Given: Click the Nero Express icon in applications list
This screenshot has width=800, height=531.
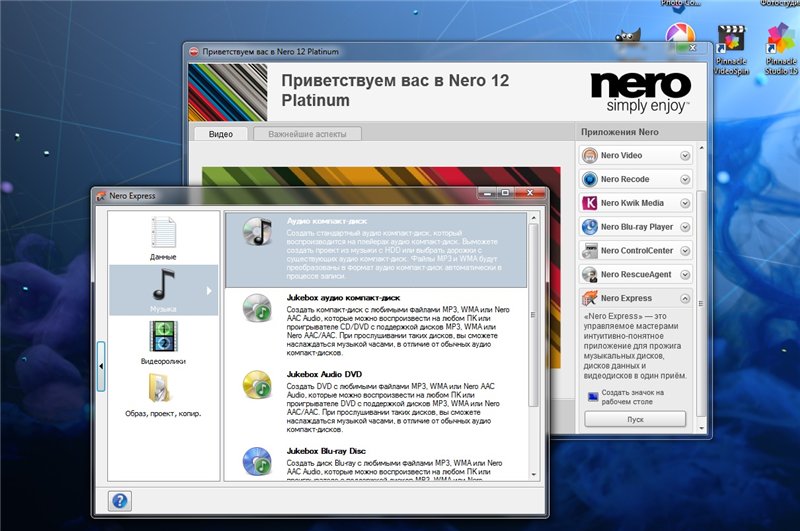Looking at the screenshot, I should coord(590,298).
